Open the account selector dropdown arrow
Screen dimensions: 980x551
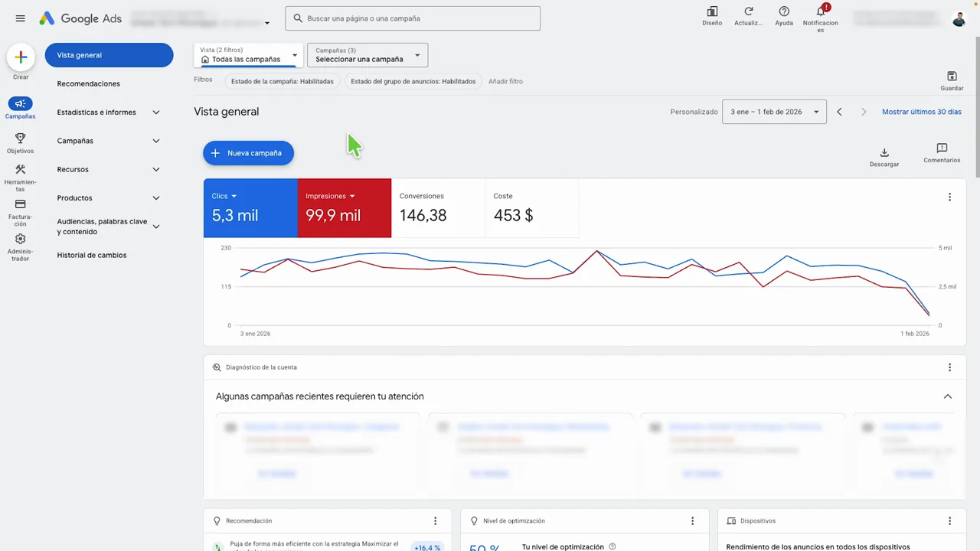pos(267,23)
